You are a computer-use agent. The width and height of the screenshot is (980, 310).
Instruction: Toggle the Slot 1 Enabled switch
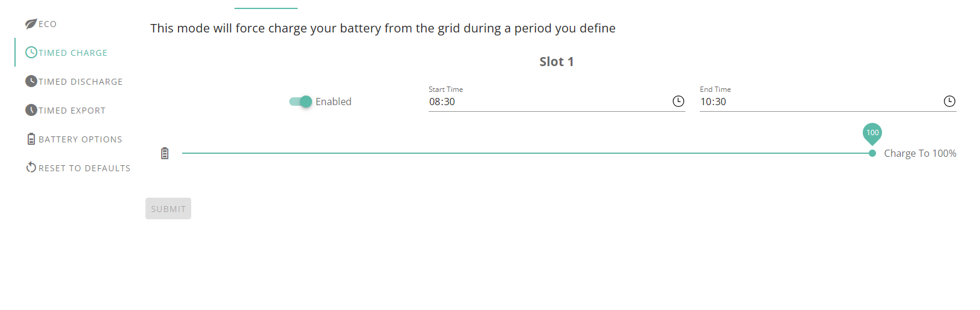(x=301, y=102)
